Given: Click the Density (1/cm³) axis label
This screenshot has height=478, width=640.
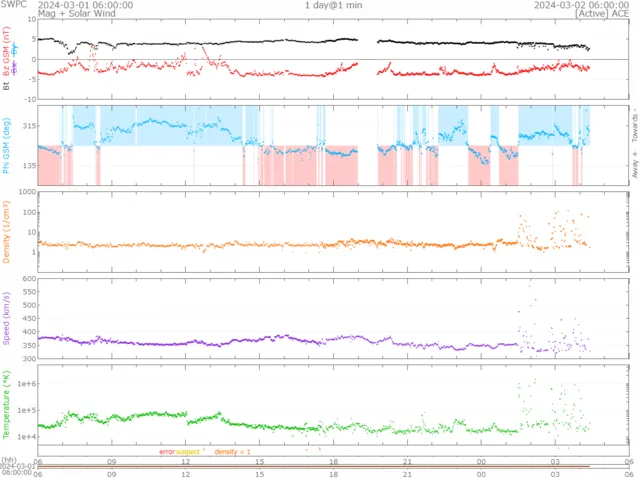Looking at the screenshot, I should (x=6, y=231).
